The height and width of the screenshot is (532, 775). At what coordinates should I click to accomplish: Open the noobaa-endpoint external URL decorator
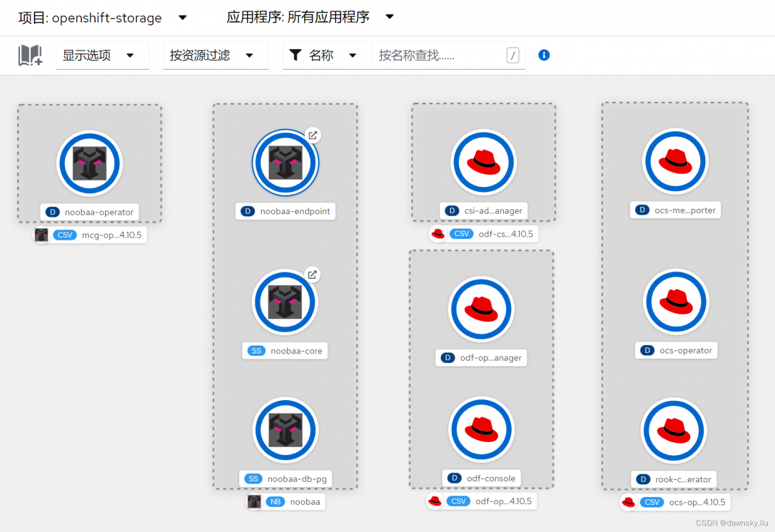pyautogui.click(x=312, y=136)
